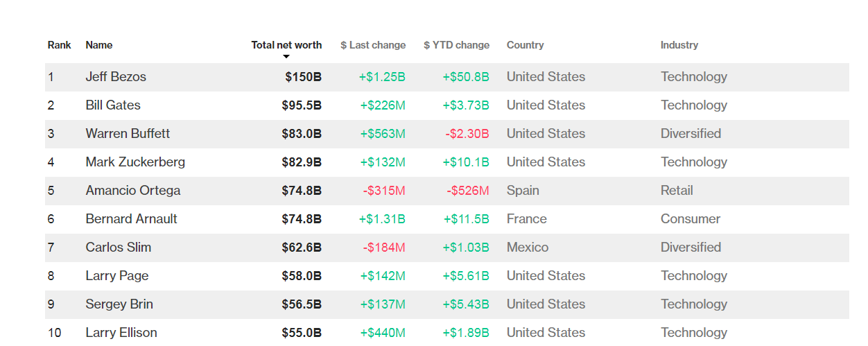Open Bill Gates profile link
Screen dimensions: 868x346
tap(113, 105)
